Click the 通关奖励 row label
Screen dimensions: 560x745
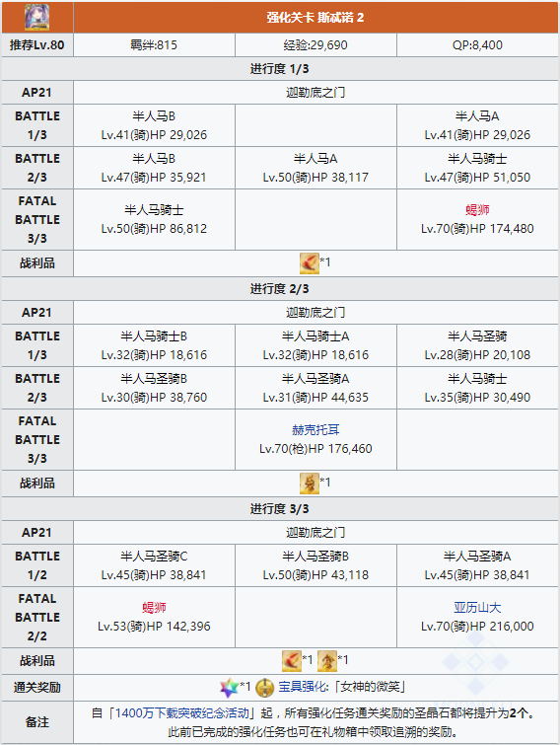pyautogui.click(x=37, y=687)
